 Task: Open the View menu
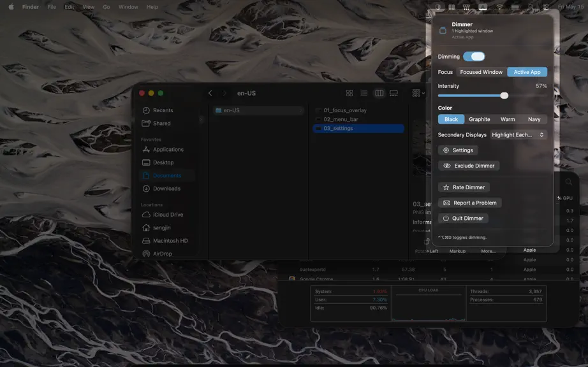[x=89, y=7]
